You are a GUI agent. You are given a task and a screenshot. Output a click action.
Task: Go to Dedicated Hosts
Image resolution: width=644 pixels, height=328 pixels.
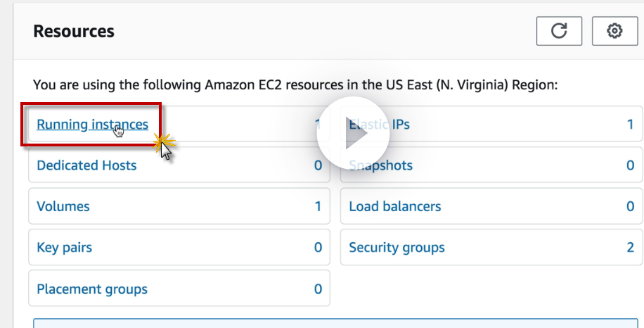[86, 165]
